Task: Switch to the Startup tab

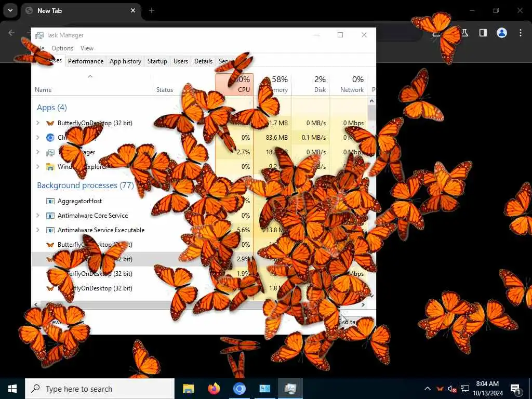Action: tap(157, 61)
